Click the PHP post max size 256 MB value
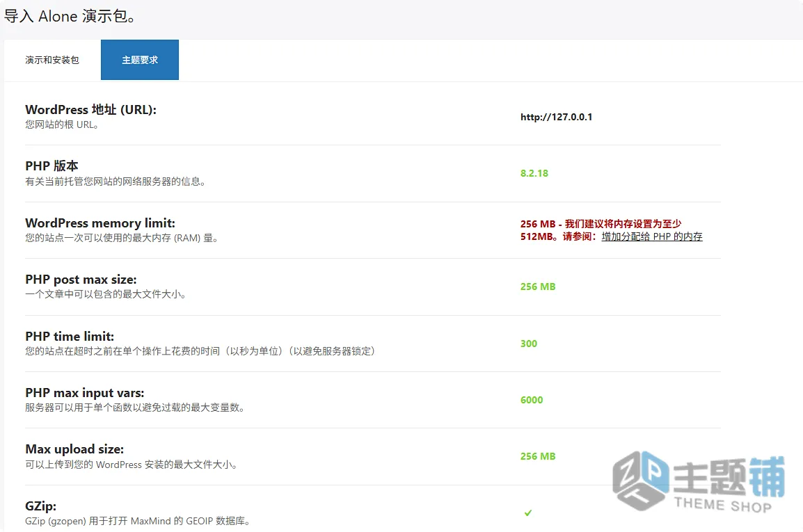Screen dimensions: 803x532 (x=538, y=287)
